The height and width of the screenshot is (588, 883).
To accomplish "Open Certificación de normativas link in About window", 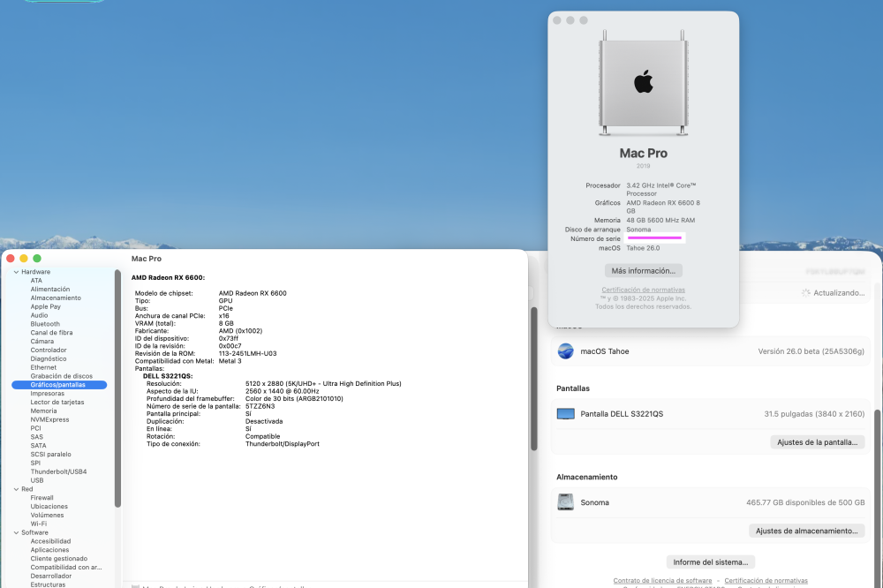I will [643, 290].
